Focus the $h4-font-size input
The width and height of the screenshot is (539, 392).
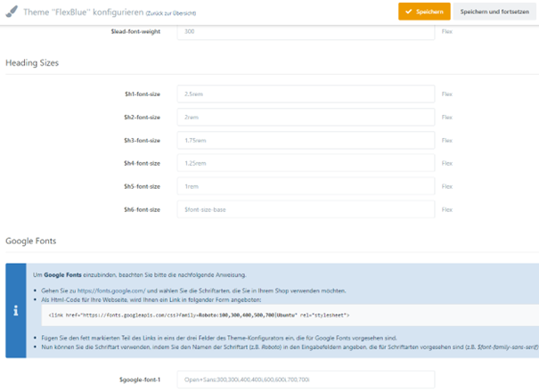point(306,163)
